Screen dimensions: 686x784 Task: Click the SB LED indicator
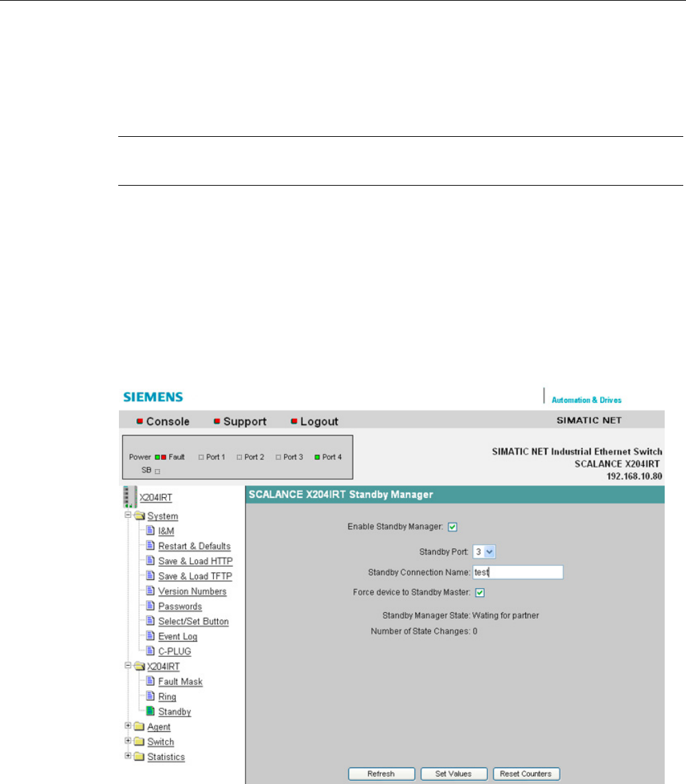157,471
